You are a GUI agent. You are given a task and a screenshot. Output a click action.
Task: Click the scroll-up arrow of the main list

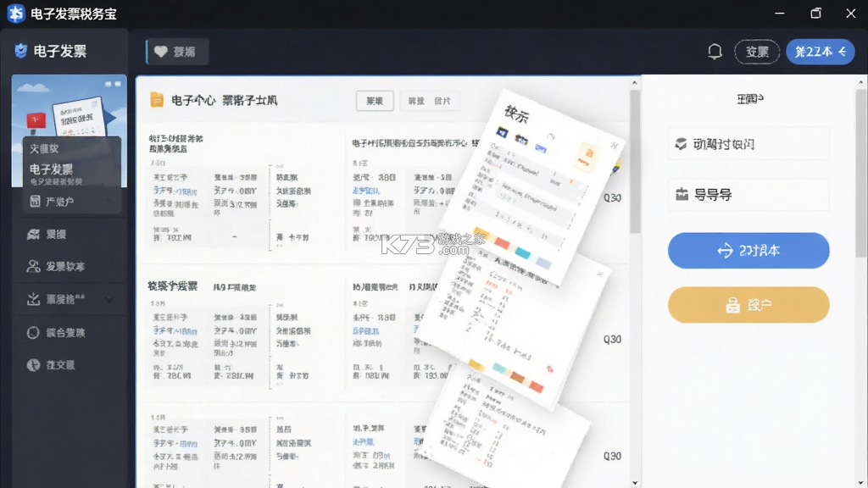(x=635, y=83)
